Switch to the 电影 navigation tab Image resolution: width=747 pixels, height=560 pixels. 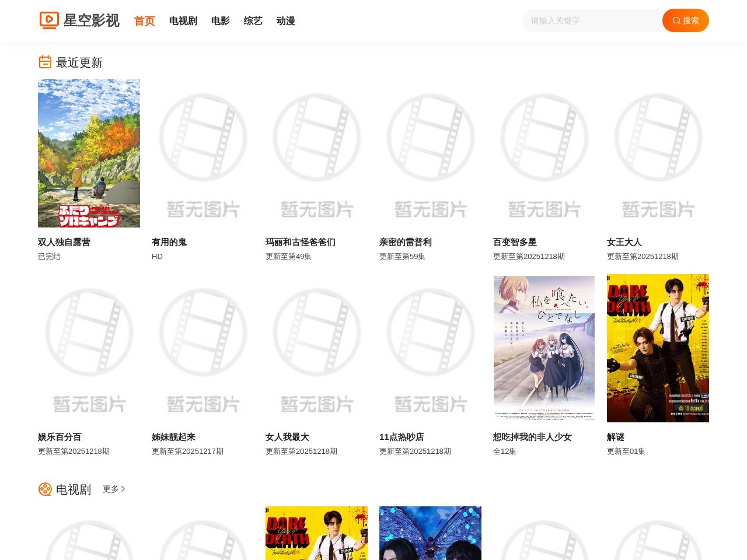coord(220,20)
